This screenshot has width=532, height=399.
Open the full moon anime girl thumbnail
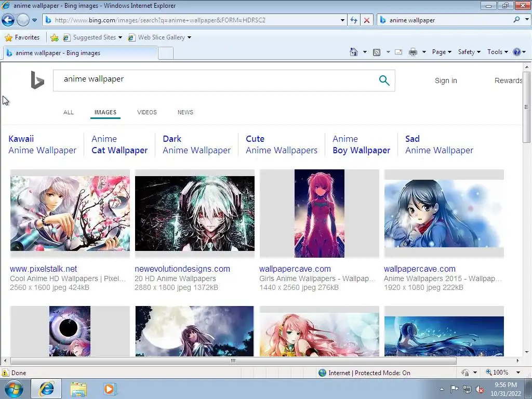(194, 331)
